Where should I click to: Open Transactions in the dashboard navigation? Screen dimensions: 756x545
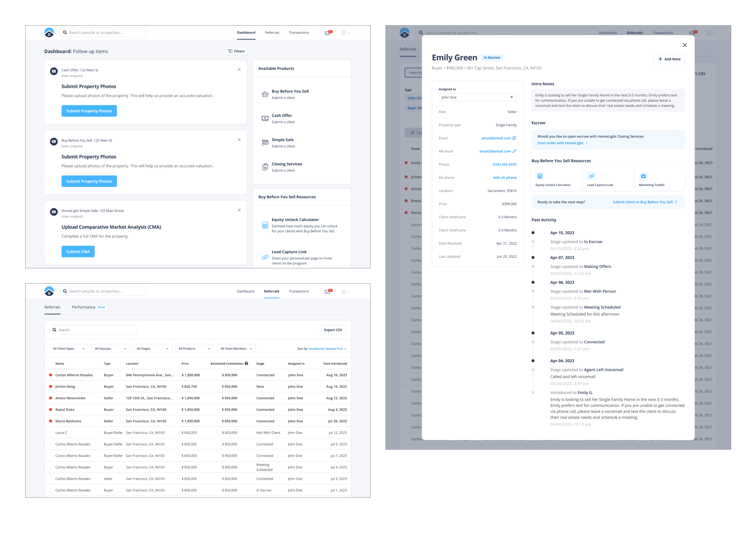click(298, 33)
